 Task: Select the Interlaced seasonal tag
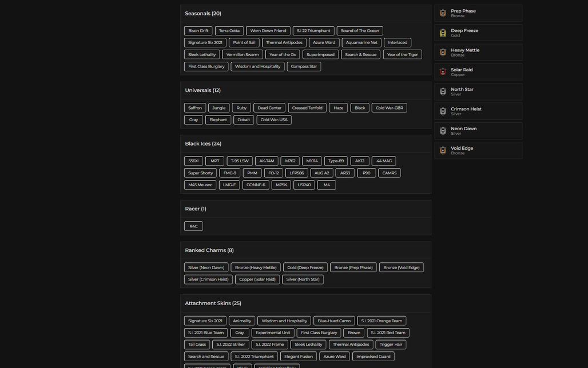[x=398, y=43]
